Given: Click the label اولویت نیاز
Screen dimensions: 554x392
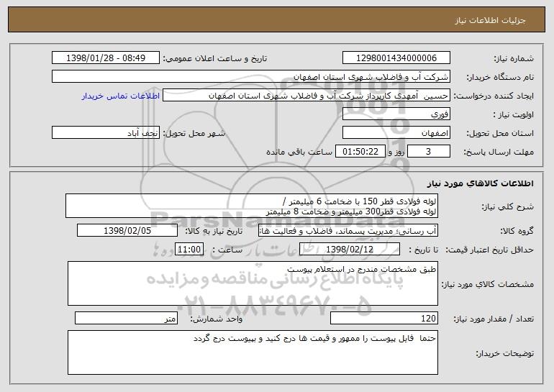Looking at the screenshot, I should [x=514, y=114].
